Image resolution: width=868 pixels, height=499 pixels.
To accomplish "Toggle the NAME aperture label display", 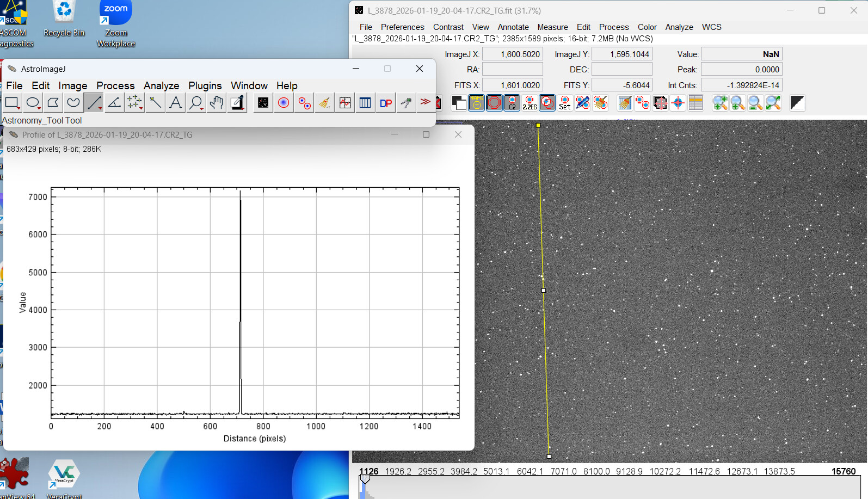I will [477, 103].
